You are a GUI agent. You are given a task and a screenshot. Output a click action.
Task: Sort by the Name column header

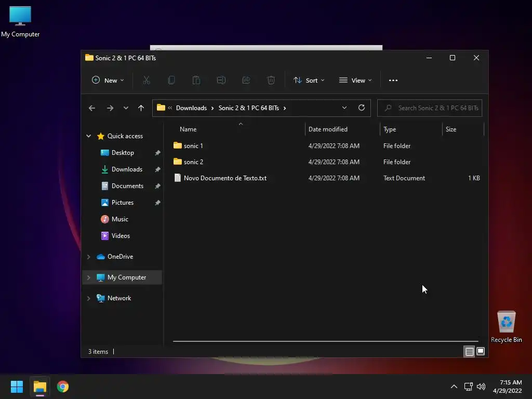click(x=188, y=129)
